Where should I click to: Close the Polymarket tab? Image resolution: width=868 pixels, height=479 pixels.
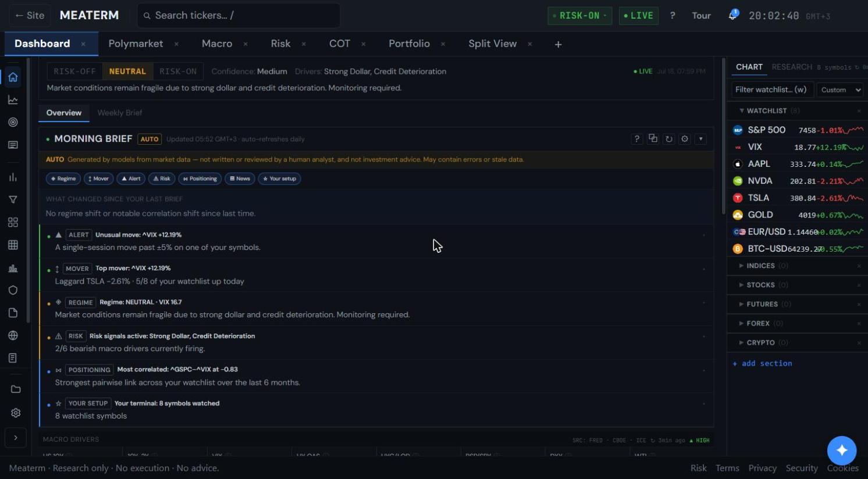(176, 44)
